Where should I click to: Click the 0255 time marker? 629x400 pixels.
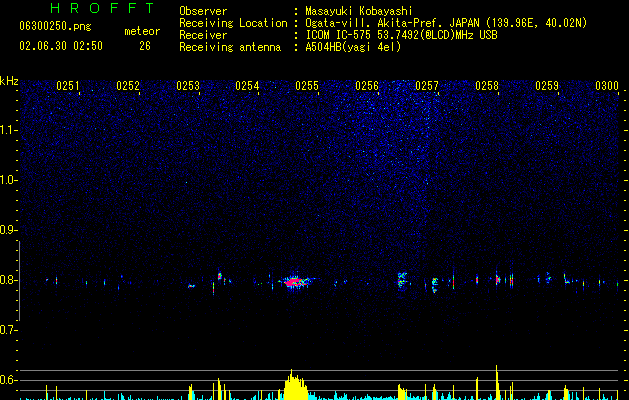307,86
